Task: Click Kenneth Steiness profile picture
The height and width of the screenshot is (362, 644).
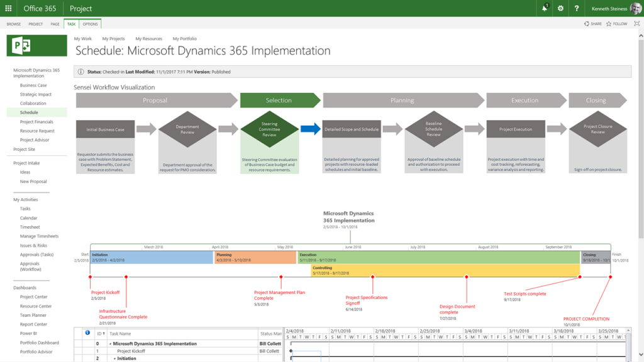Action: [635, 8]
